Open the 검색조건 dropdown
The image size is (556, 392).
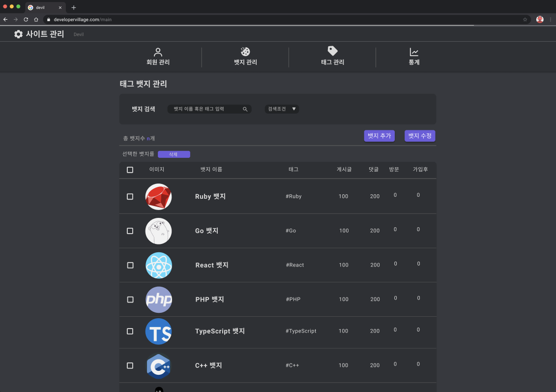point(282,109)
